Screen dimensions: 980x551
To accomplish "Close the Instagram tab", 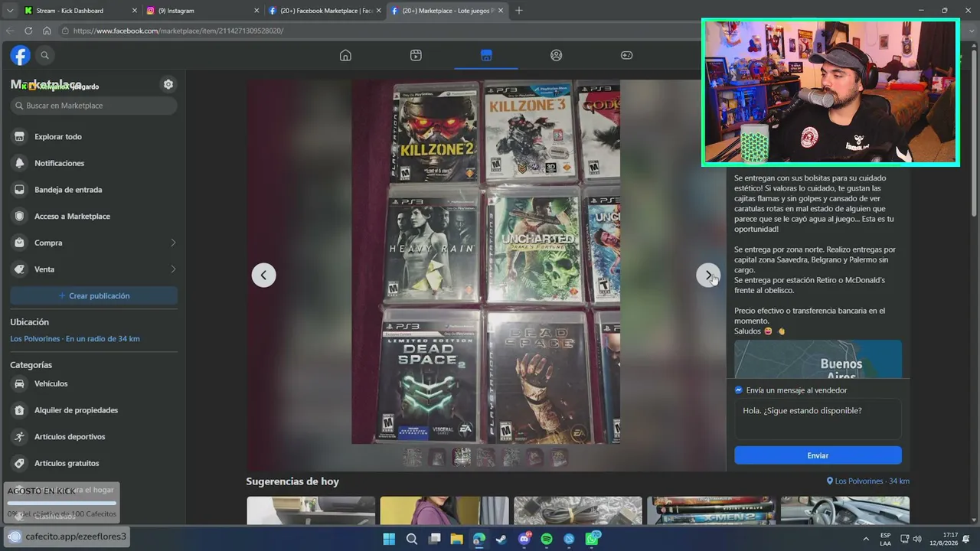I will 256,11.
